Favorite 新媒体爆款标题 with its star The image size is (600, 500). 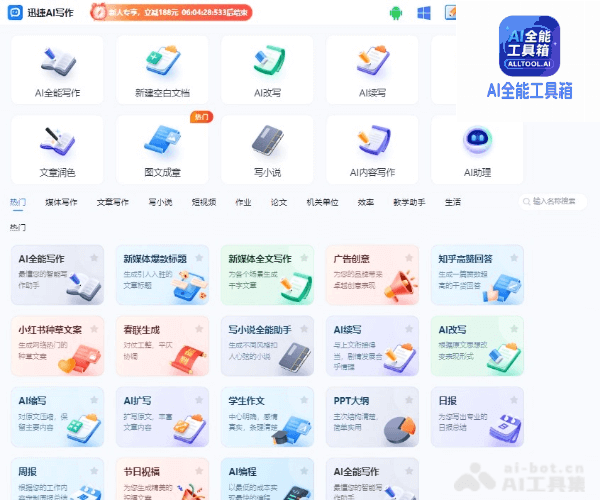tap(199, 258)
